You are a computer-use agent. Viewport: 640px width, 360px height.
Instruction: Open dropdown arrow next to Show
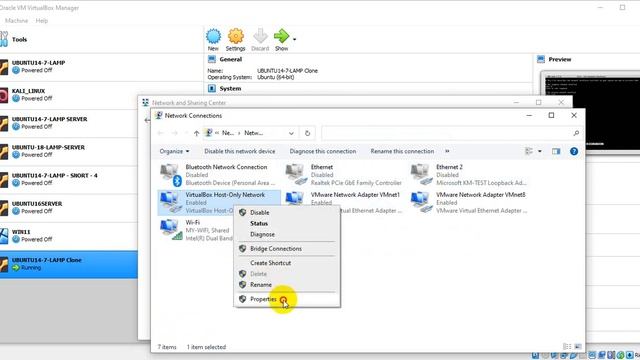(x=294, y=39)
